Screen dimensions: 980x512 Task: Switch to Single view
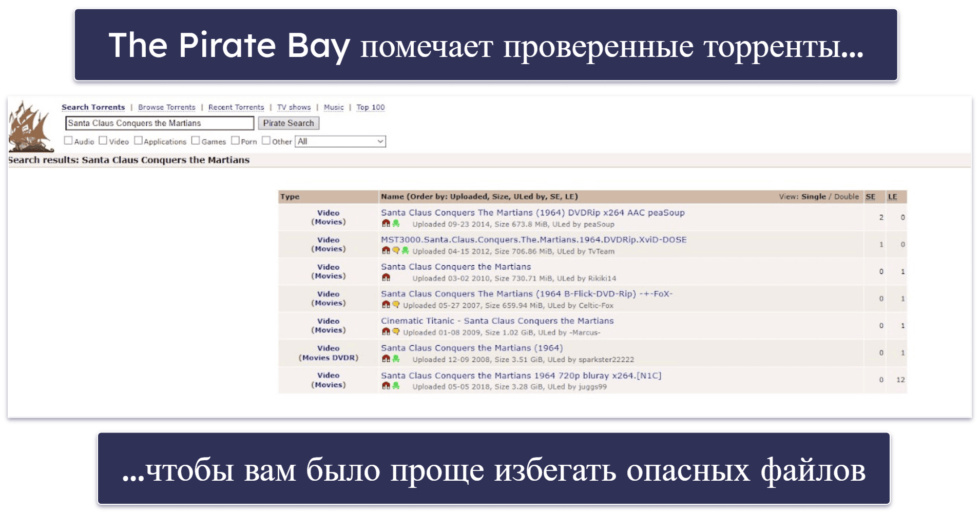[814, 196]
